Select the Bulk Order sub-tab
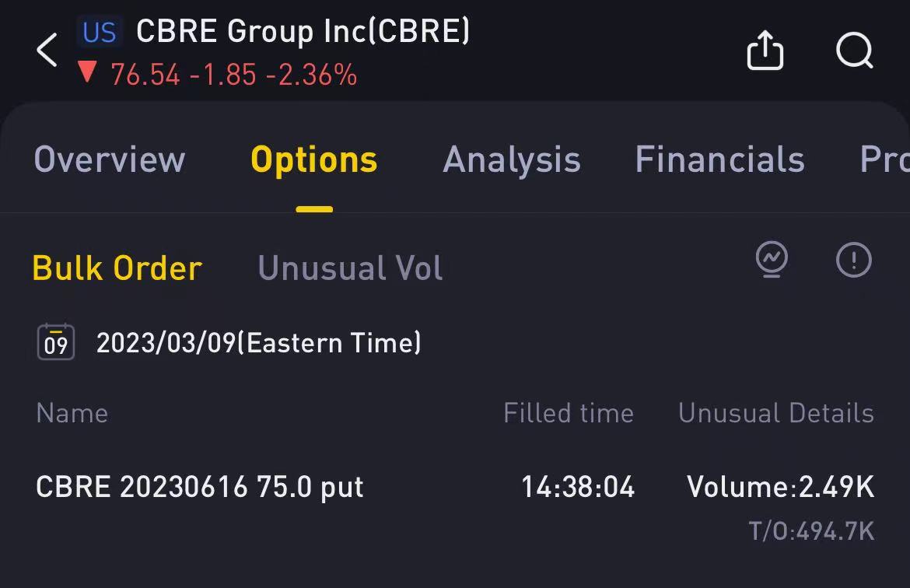Image resolution: width=910 pixels, height=588 pixels. [117, 268]
